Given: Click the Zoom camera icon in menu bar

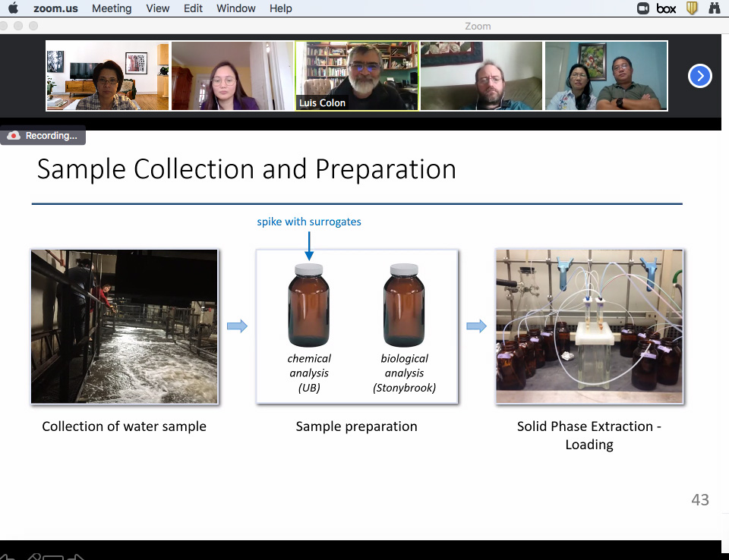Looking at the screenshot, I should [644, 8].
